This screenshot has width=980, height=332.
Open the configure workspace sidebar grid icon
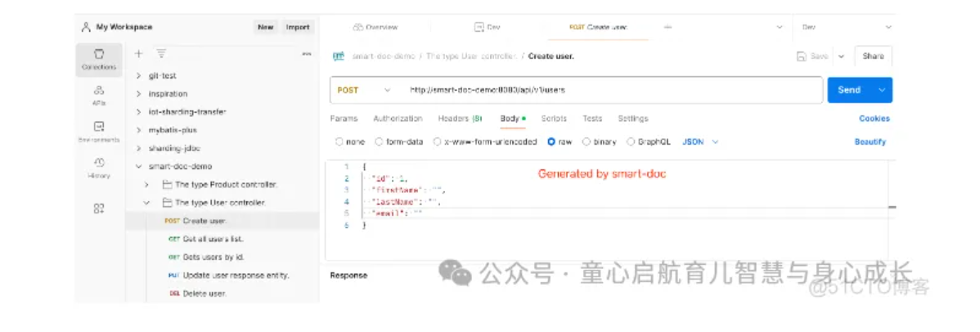tap(99, 209)
